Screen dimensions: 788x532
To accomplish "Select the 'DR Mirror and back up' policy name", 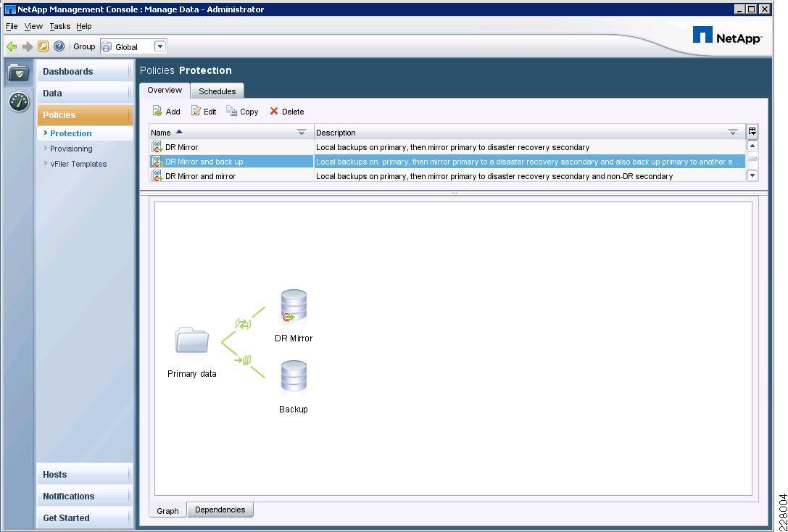I will click(204, 162).
